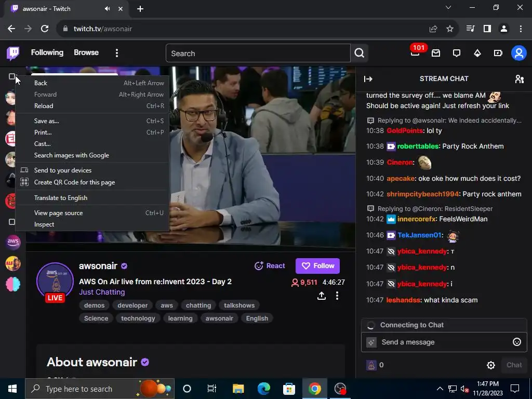Open a new browser tab
Image resolution: width=532 pixels, height=399 pixels.
coord(140,9)
